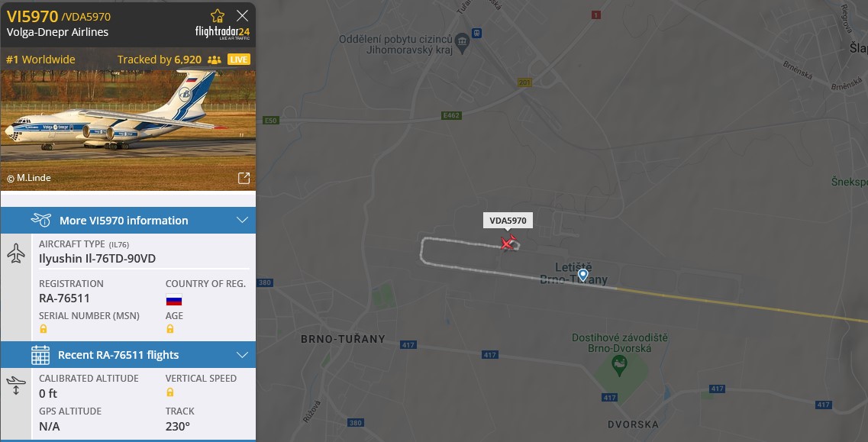Click the locked Serial Number padlock icon
Image resolution: width=868 pixels, height=442 pixels.
(x=44, y=329)
